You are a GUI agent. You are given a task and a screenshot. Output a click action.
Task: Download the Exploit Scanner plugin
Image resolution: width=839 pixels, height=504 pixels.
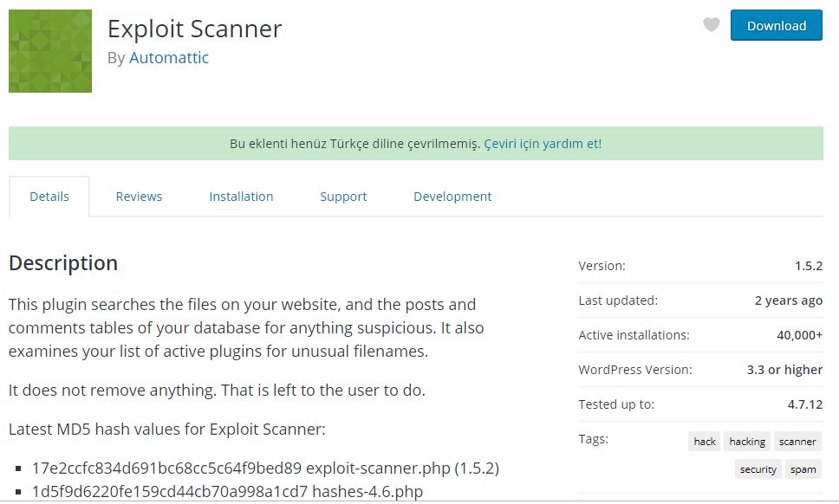pos(777,25)
